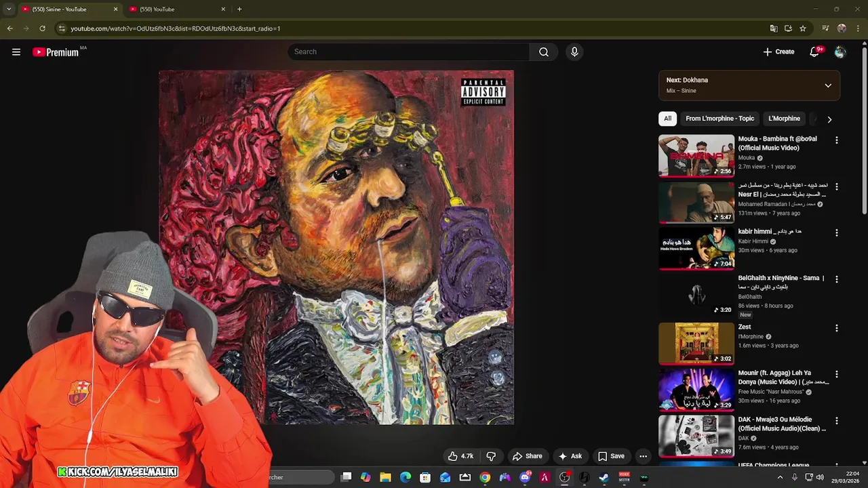Open options for kabir himmi video

point(836,232)
